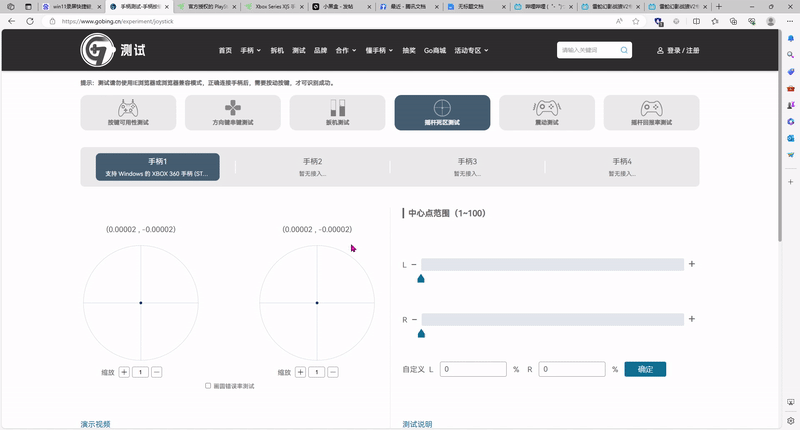
Task: Open the 摇杆回报率测试 controller card
Action: (x=651, y=113)
